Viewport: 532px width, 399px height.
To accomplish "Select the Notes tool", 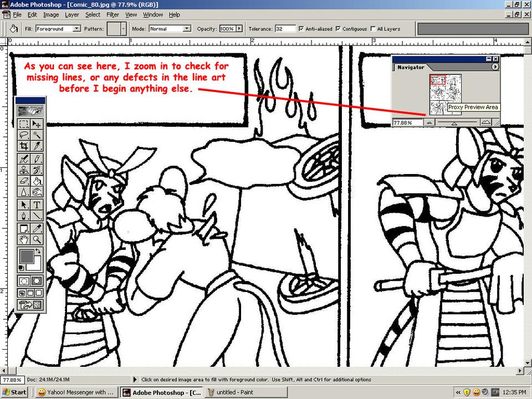I will pos(24,229).
